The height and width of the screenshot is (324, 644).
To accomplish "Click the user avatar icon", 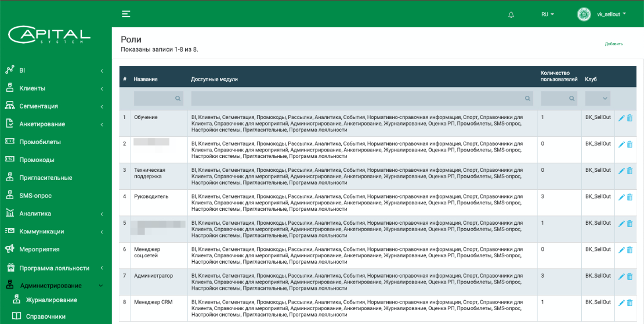I will click(x=584, y=15).
